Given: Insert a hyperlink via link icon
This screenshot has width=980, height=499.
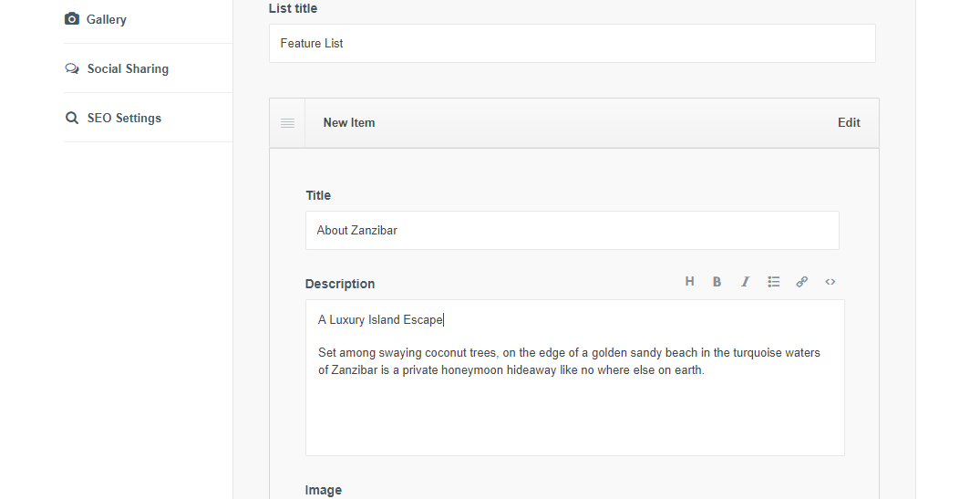Looking at the screenshot, I should click(802, 282).
